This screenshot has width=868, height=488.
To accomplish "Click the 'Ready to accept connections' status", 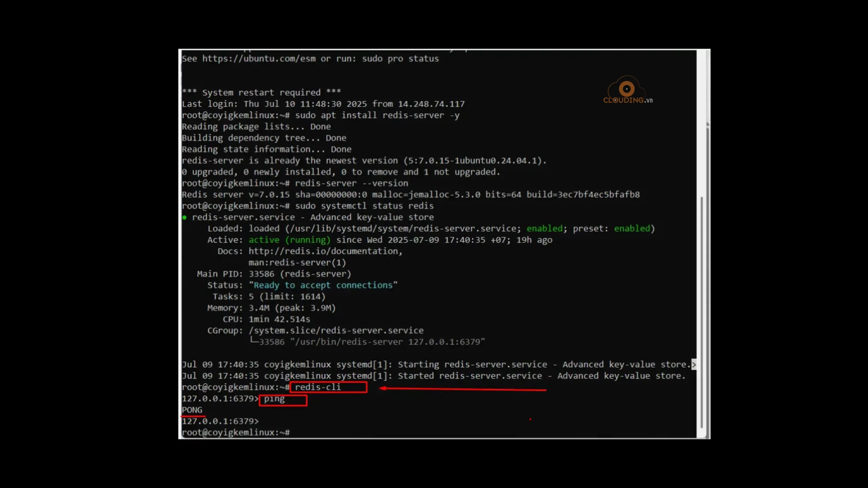I will point(323,285).
